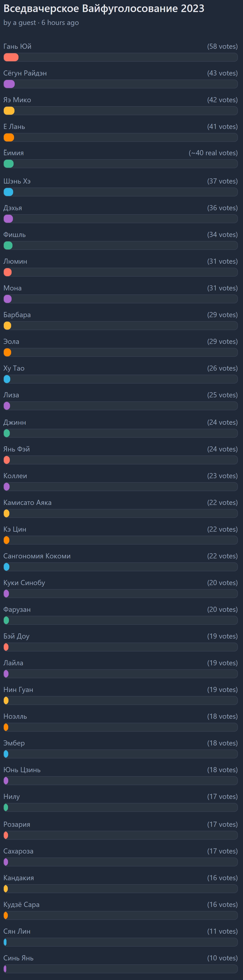
Task: Click the purple progress bar for Мона
Action: [8, 299]
